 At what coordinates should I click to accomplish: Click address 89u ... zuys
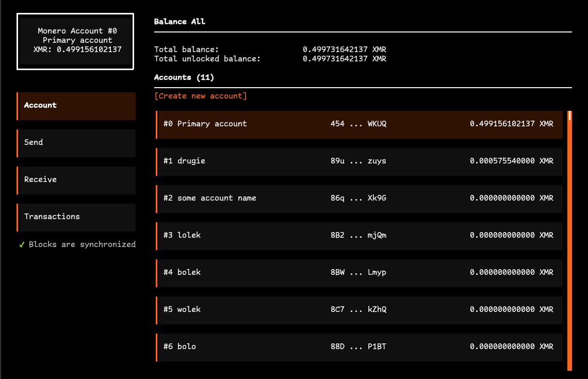pos(358,161)
